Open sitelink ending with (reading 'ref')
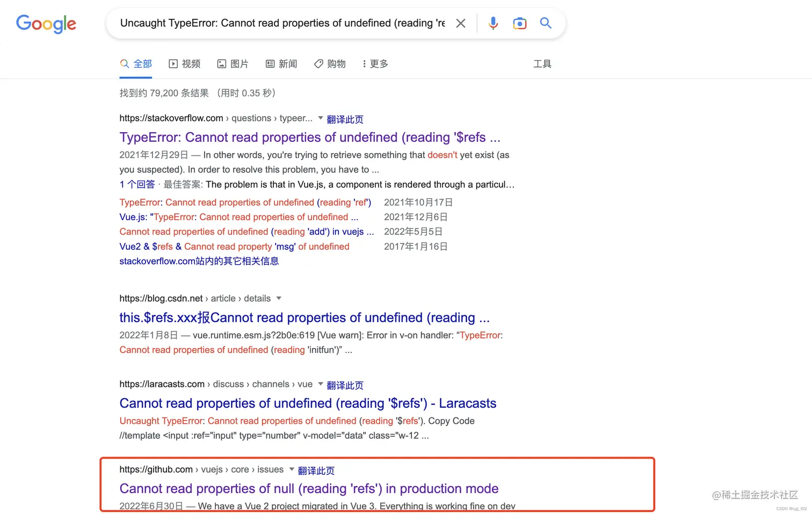The height and width of the screenshot is (514, 812). click(x=245, y=202)
